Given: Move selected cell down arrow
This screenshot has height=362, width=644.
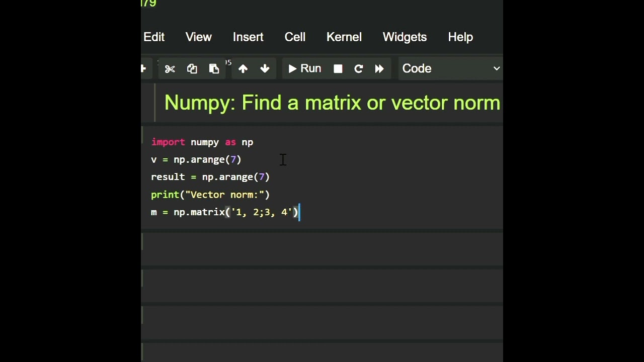Looking at the screenshot, I should 265,69.
